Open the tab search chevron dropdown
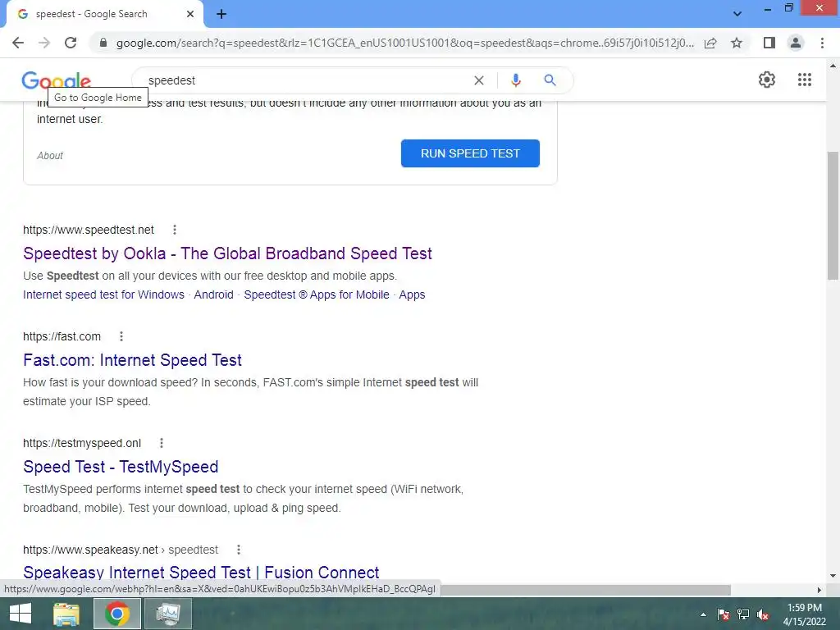This screenshot has width=840, height=630. [x=737, y=14]
